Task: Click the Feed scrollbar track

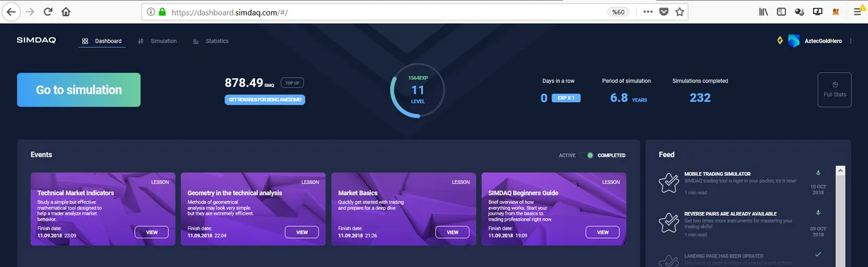Action: pos(840,221)
